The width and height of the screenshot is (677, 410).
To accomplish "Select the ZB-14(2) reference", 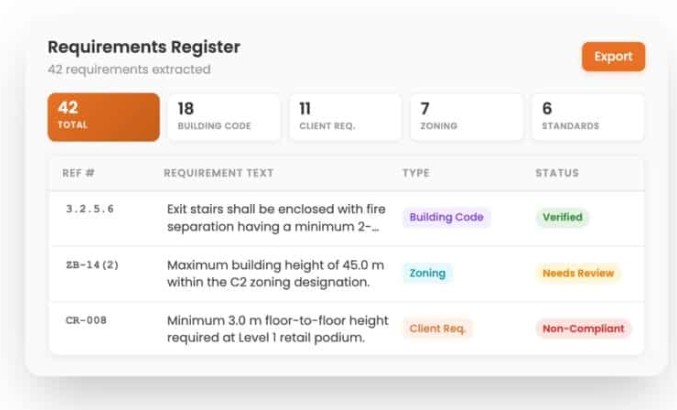I will [x=92, y=265].
